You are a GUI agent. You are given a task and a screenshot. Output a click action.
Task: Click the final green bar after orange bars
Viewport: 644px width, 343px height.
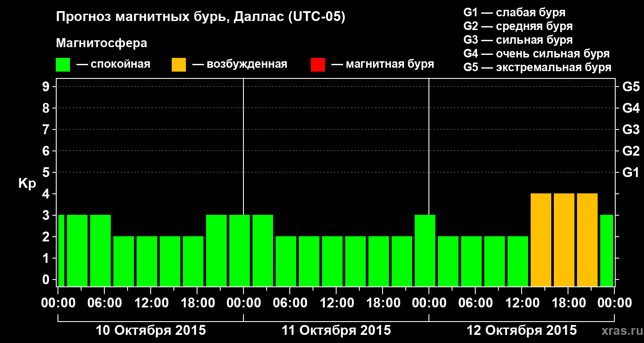[607, 250]
